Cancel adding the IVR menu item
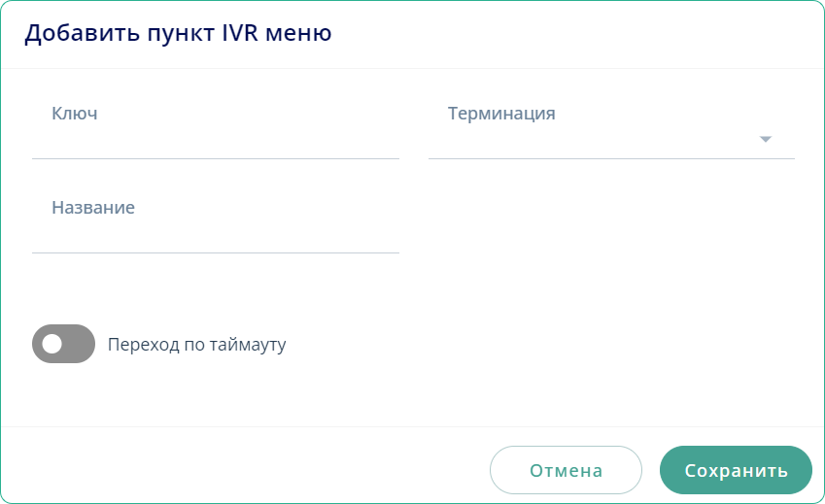Screen dimensions: 825x504 566,471
